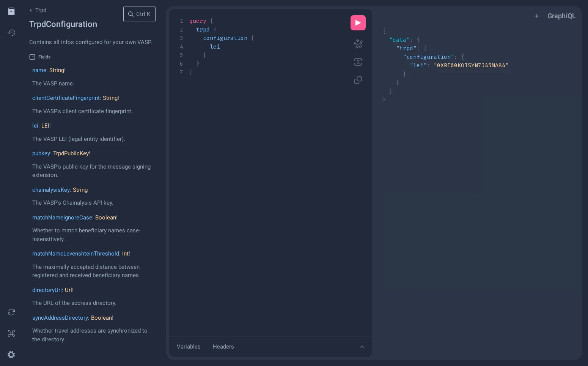View the Boolean type next to syncAddressDirectory
588x366 pixels.
pos(101,318)
